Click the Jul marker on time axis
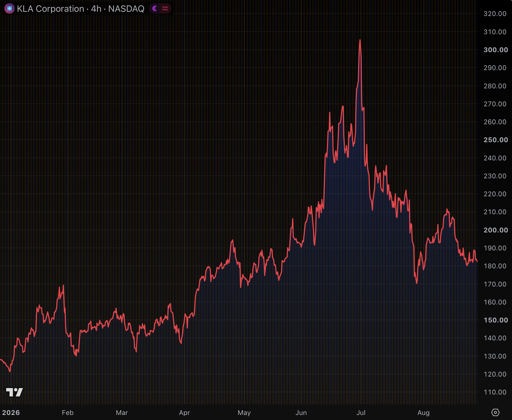 (361, 413)
